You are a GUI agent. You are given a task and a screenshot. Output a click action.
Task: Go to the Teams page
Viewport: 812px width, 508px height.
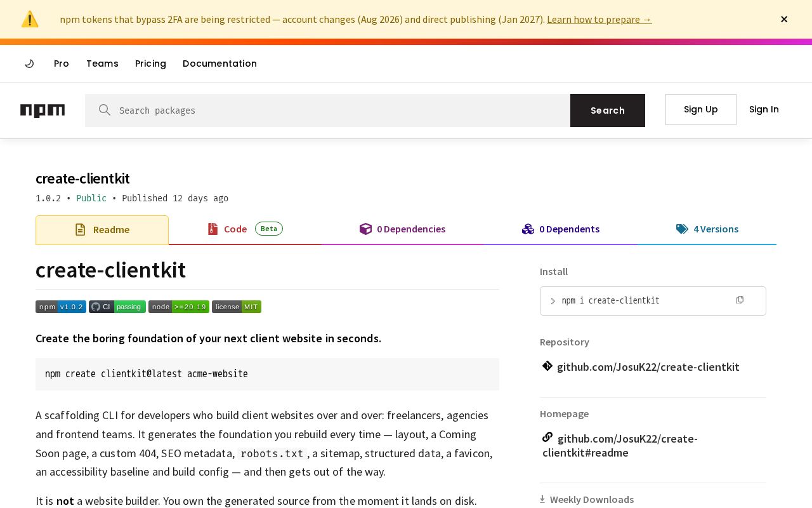tap(102, 63)
